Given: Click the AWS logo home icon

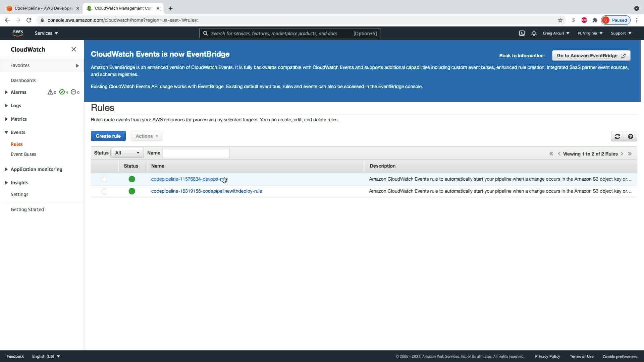Looking at the screenshot, I should 17,33.
